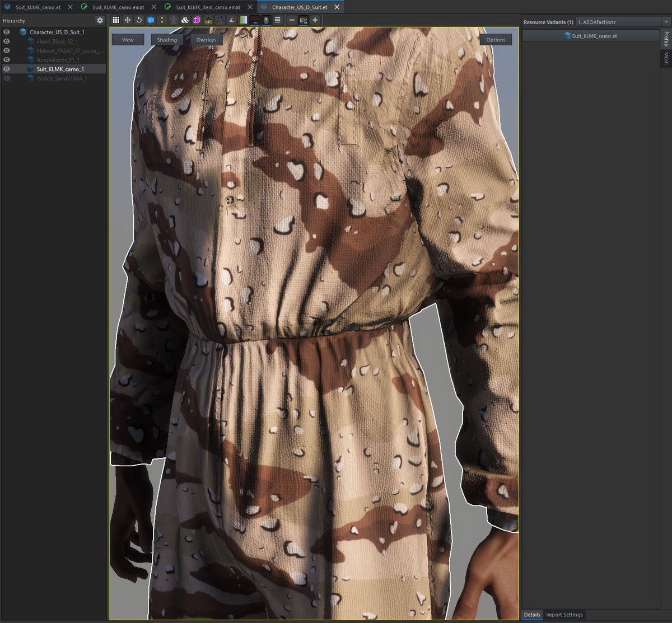Open the Overlays viewport menu
Image resolution: width=672 pixels, height=623 pixels.
pos(206,40)
